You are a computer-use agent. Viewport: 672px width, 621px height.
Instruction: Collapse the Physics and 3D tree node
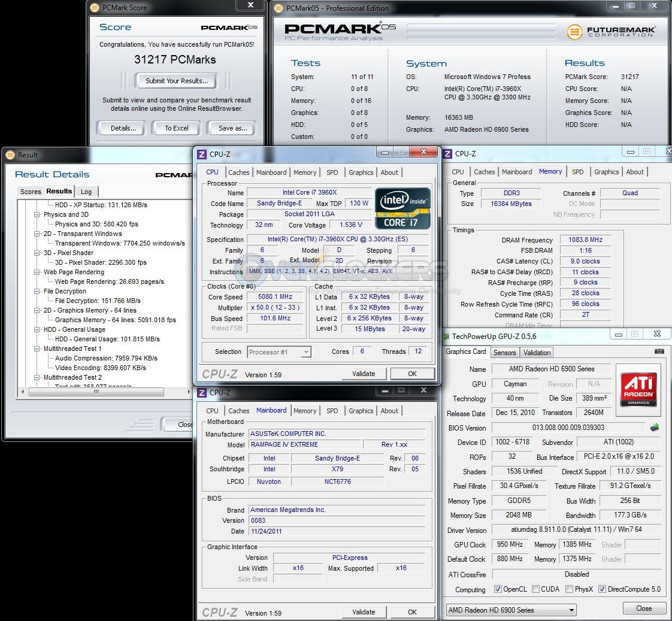37,214
